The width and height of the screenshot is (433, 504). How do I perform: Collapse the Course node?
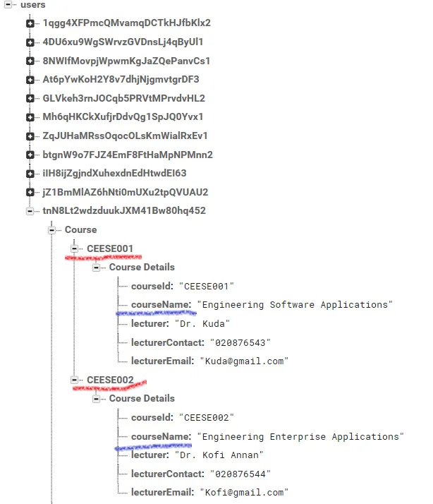pyautogui.click(x=52, y=230)
